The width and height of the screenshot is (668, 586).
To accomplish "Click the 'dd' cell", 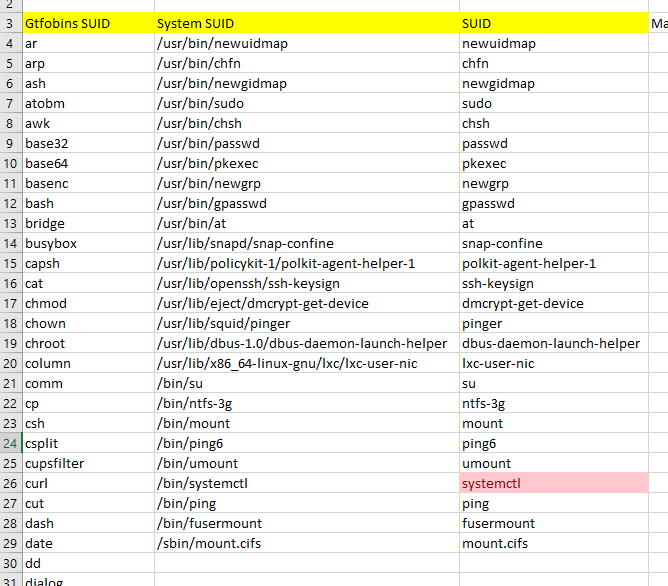I will pos(88,563).
